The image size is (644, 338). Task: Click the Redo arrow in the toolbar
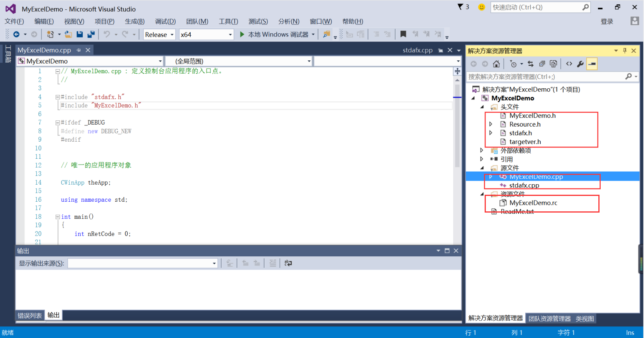tap(125, 34)
